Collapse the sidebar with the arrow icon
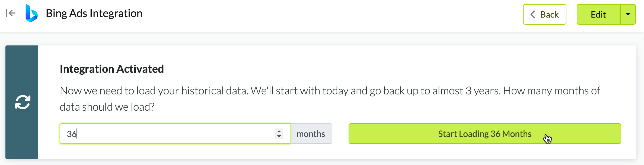Image resolution: width=644 pixels, height=165 pixels. pos(11,13)
